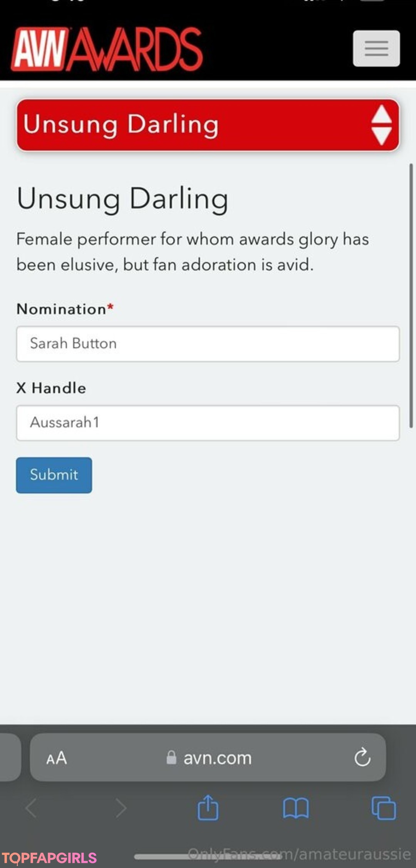
Task: Go forward using the right chevron
Action: coord(121,807)
